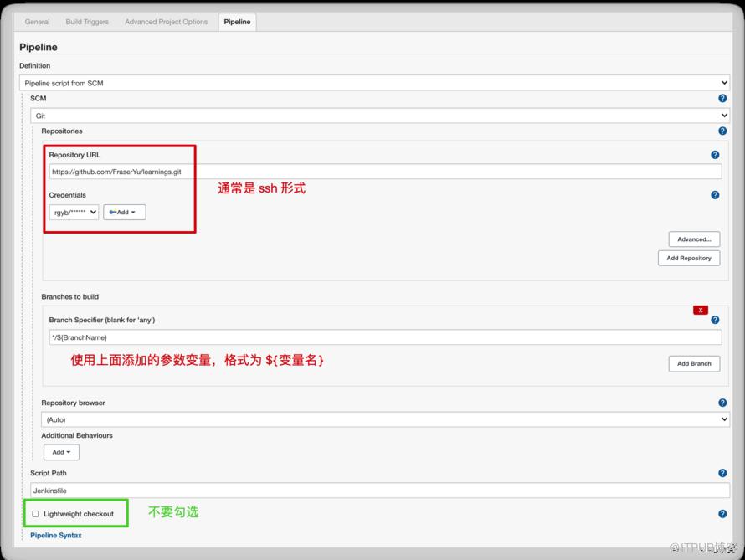The image size is (745, 560).
Task: Switch to the General tab
Action: coord(37,22)
